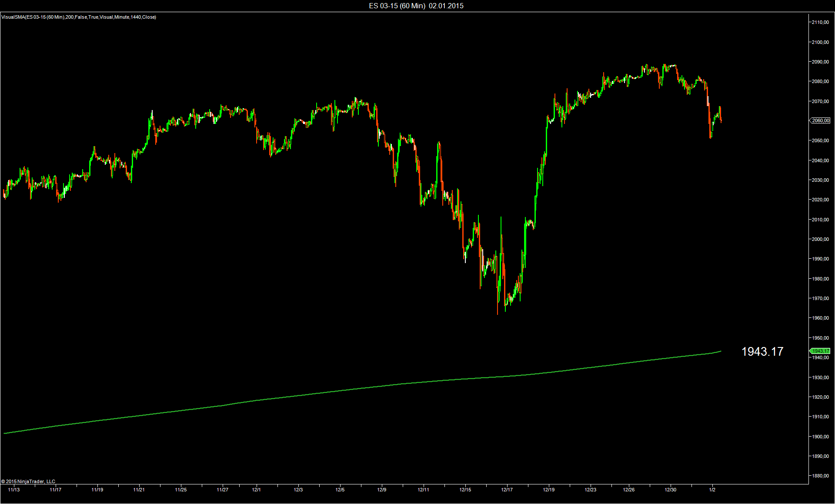The width and height of the screenshot is (835, 504).
Task: Select the VisualSMA indicator label
Action: coord(79,17)
